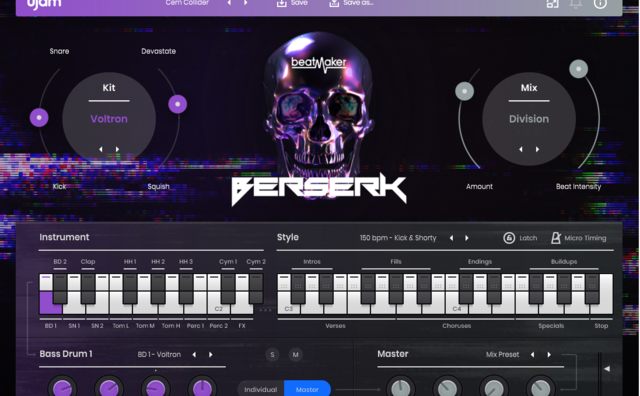
Task: Click the Voltron kit name
Action: [x=109, y=119]
